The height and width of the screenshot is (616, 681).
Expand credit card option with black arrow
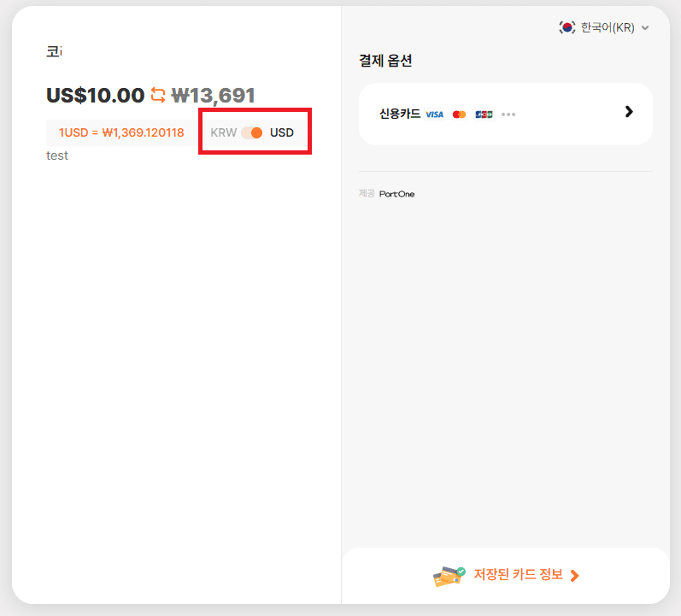click(x=629, y=112)
